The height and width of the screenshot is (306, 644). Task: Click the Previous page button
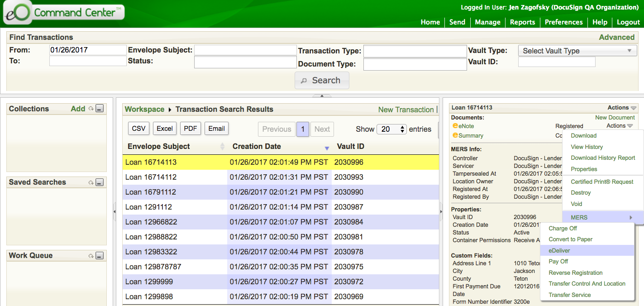[277, 129]
